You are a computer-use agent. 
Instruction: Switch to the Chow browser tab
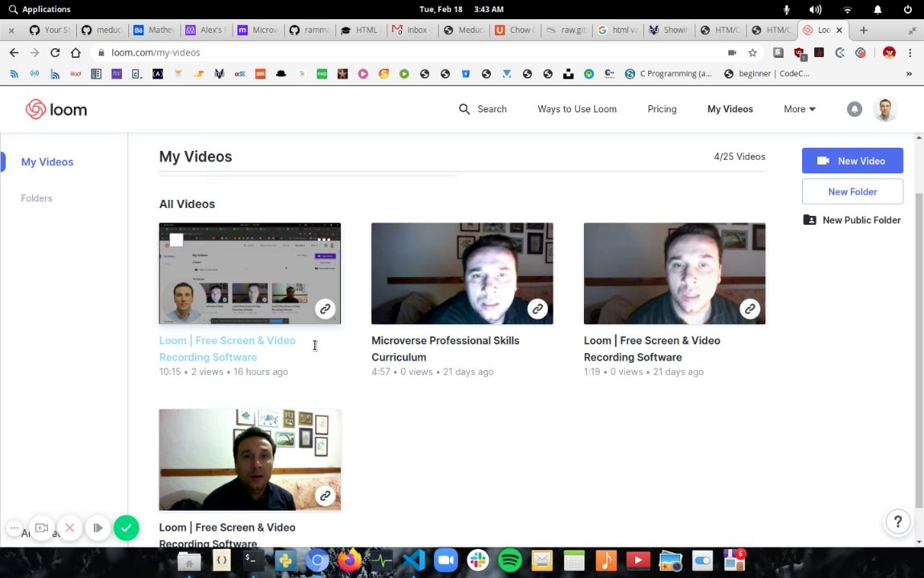pyautogui.click(x=514, y=30)
